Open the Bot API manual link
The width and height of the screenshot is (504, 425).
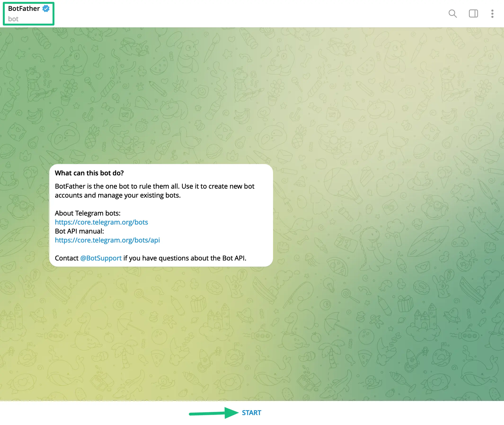click(x=107, y=240)
